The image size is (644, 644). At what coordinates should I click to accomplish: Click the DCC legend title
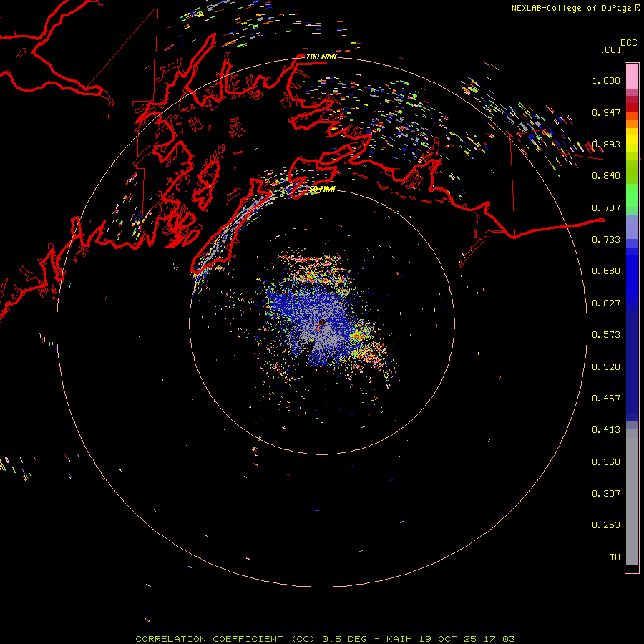(628, 42)
